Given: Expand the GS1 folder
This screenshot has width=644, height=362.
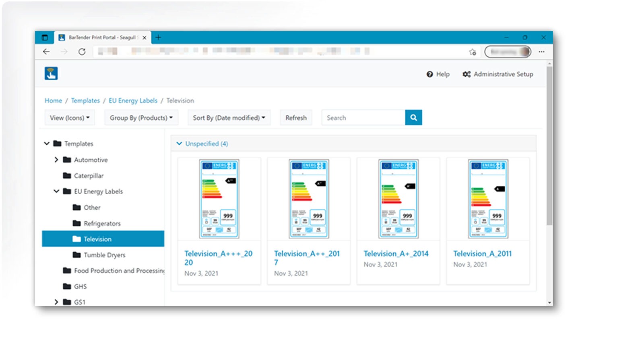Looking at the screenshot, I should click(57, 302).
